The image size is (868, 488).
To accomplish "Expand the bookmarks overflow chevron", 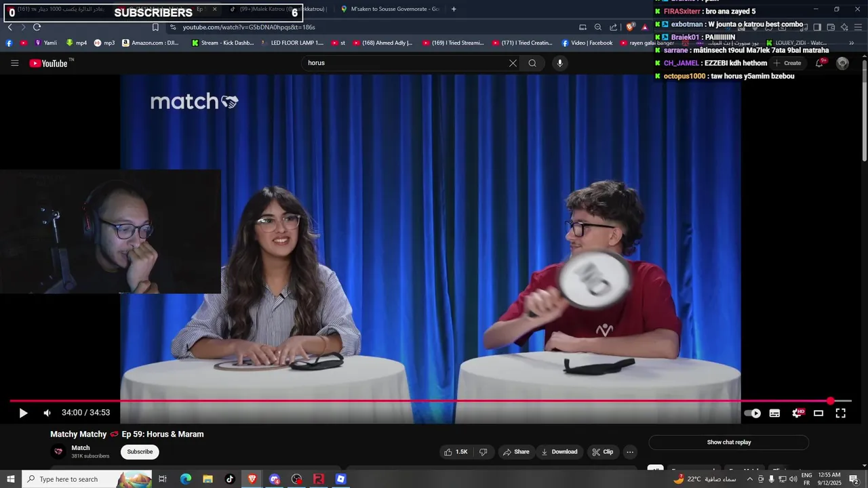I will (852, 43).
